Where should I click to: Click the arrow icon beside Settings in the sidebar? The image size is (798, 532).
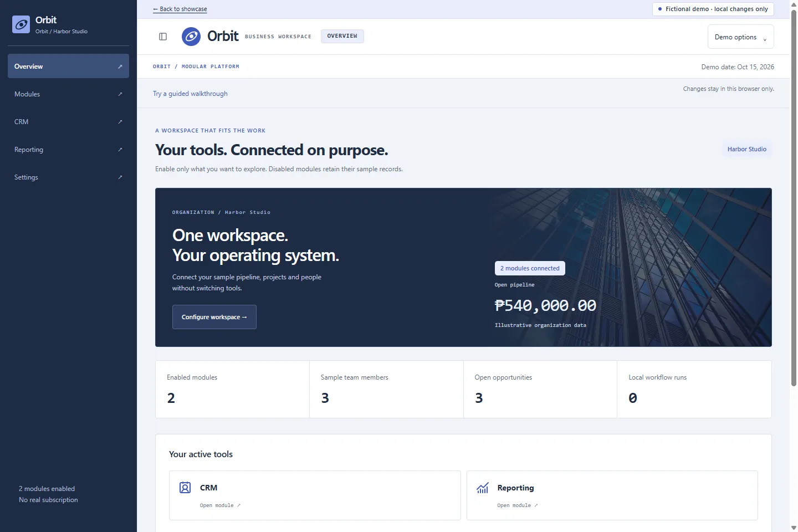tap(120, 177)
